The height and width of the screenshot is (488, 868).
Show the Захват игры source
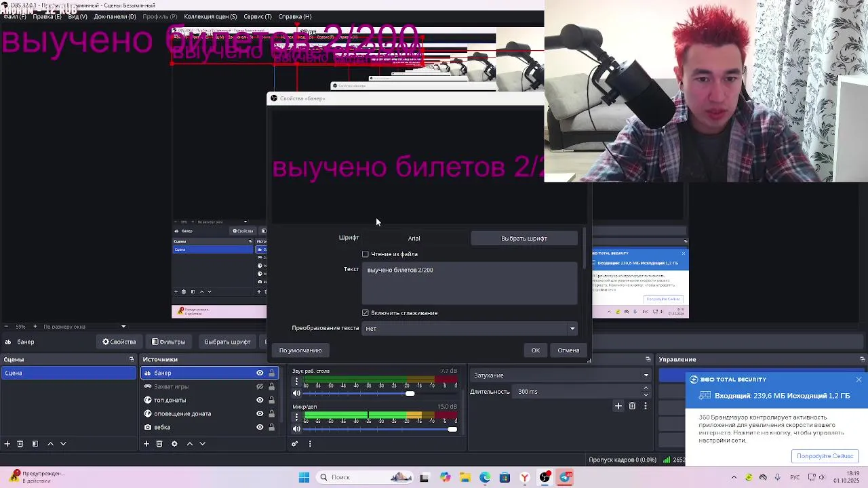click(x=260, y=386)
